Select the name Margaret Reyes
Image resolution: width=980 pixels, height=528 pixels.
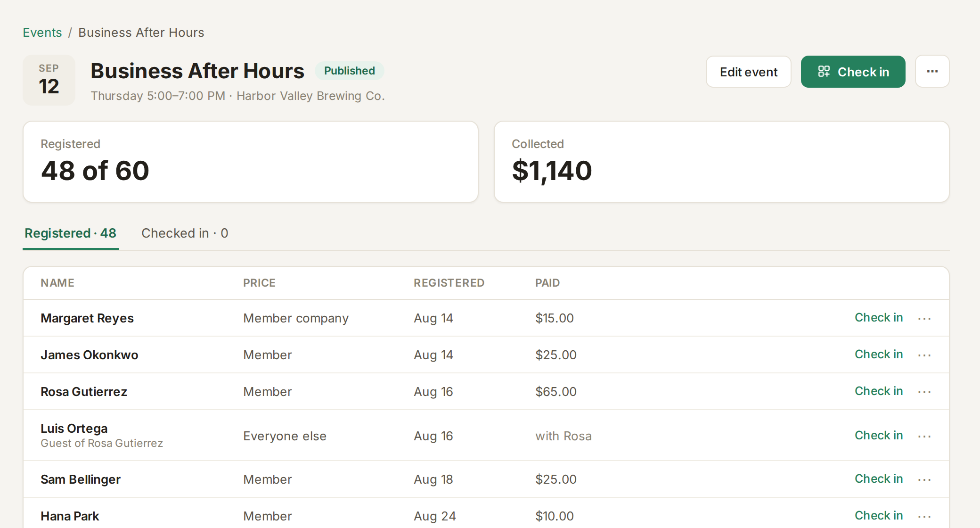(x=87, y=318)
